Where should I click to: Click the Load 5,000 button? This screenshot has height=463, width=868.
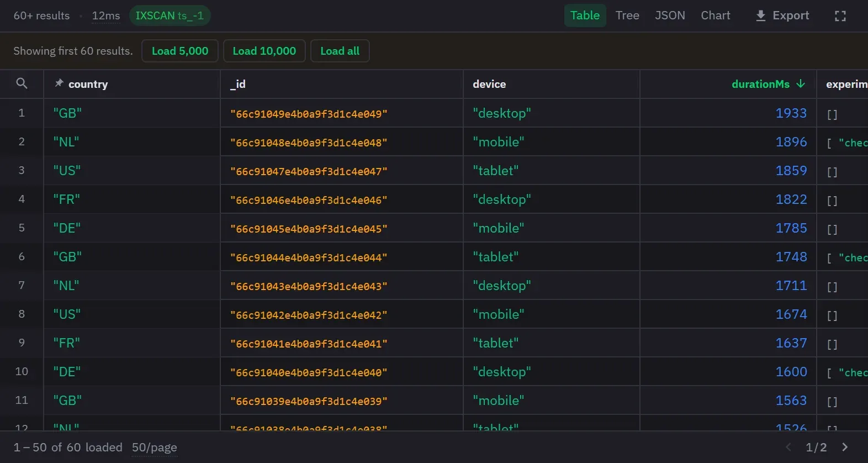(180, 51)
